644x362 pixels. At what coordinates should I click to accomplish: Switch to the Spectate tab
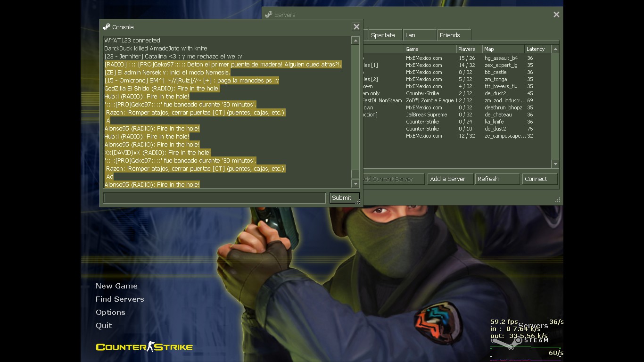(385, 35)
